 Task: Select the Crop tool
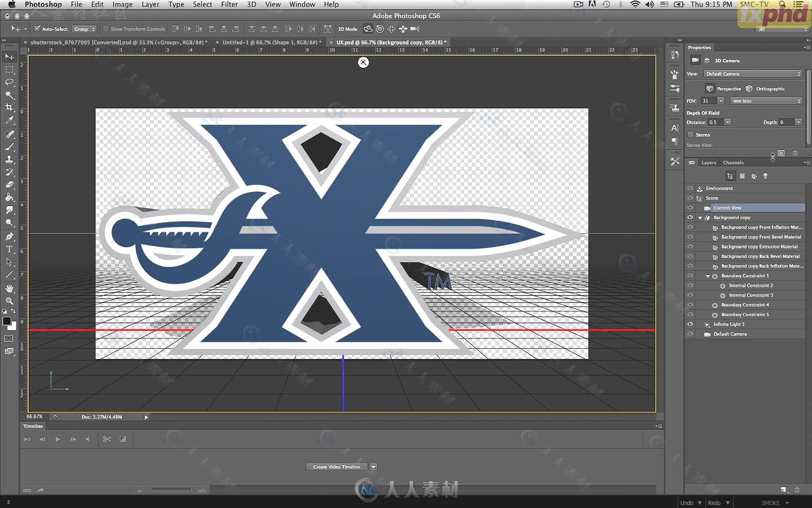pyautogui.click(x=10, y=108)
